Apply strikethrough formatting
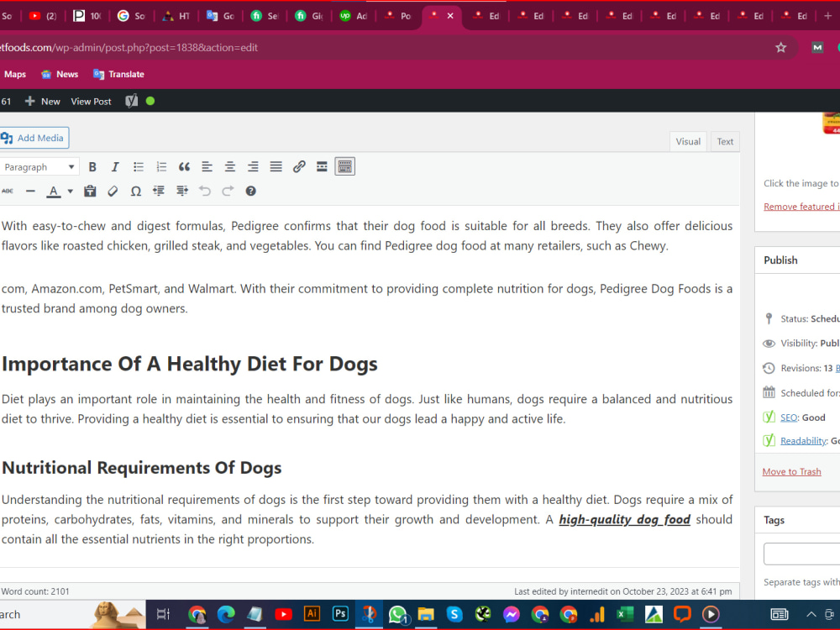Screen dimensions: 840x630 pyautogui.click(x=8, y=192)
